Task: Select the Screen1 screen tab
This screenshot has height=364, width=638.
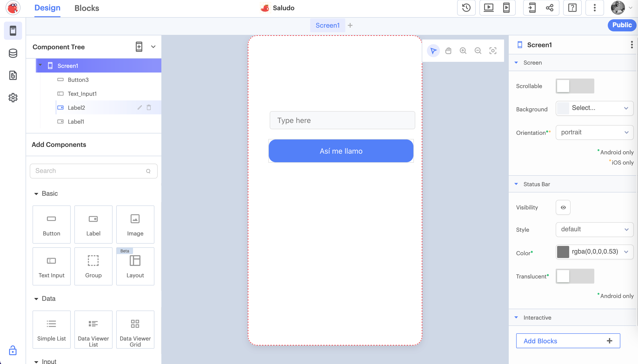Action: coord(327,25)
